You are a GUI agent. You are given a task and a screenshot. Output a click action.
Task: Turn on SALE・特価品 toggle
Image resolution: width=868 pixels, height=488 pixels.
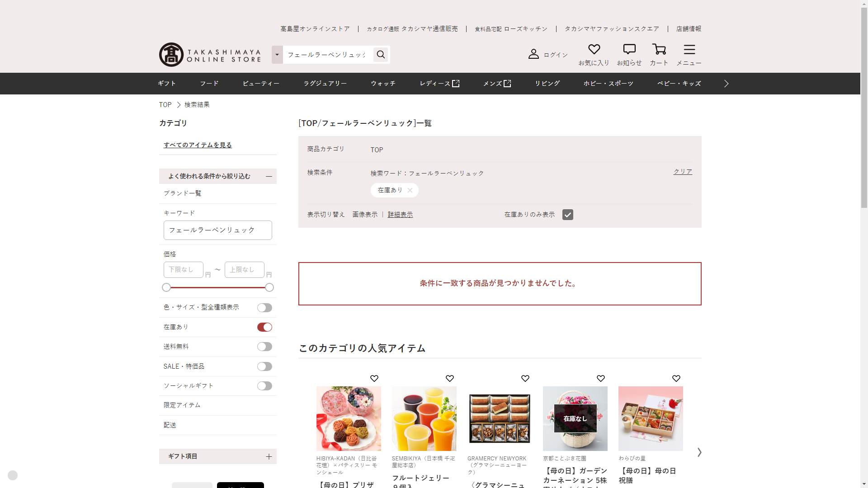pos(264,366)
